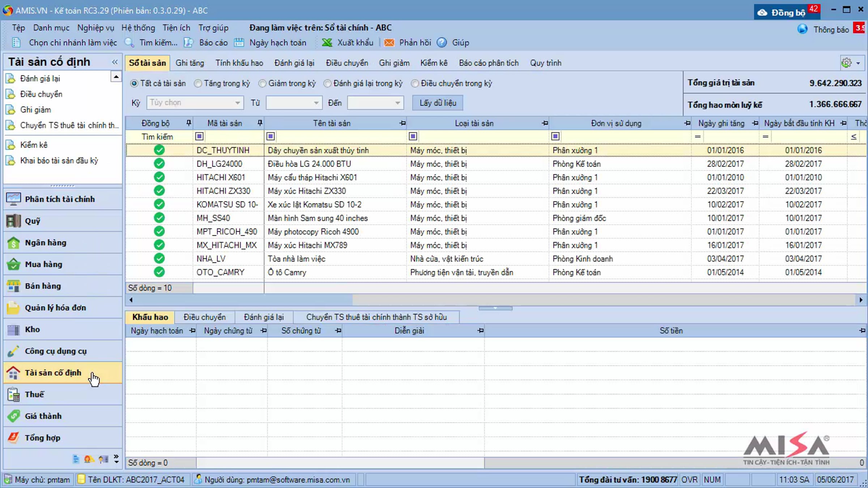The width and height of the screenshot is (868, 488).
Task: Open the Nghiệp vụ menu
Action: (x=95, y=28)
